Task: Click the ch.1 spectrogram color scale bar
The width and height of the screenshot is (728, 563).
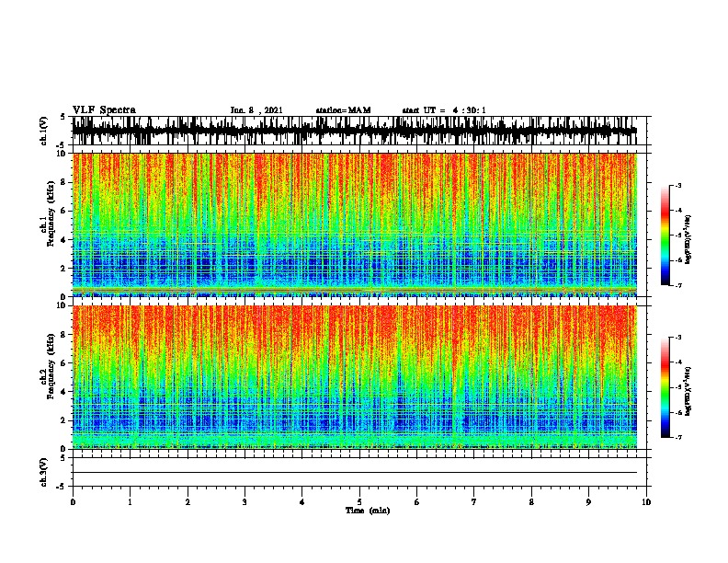Action: click(x=665, y=236)
